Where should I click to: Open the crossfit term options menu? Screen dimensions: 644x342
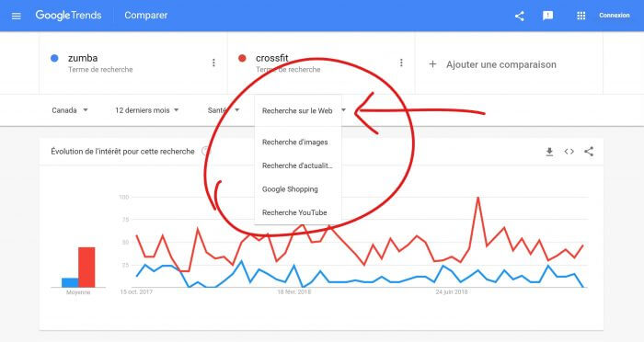click(401, 63)
